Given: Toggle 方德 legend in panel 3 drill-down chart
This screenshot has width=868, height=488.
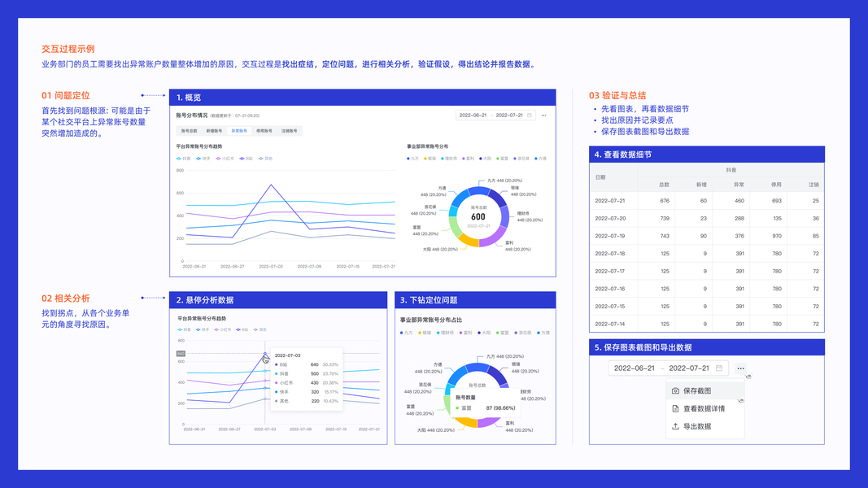Looking at the screenshot, I should click(x=543, y=333).
